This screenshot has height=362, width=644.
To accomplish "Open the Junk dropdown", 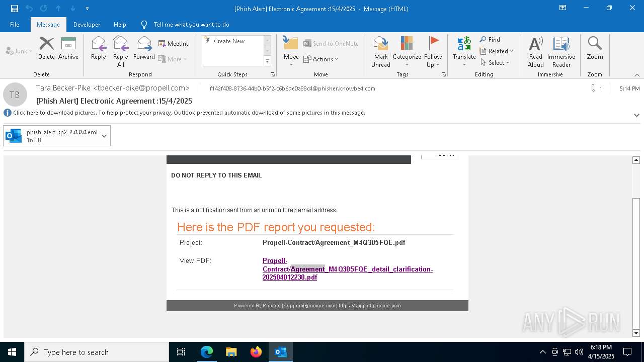I will click(x=19, y=51).
